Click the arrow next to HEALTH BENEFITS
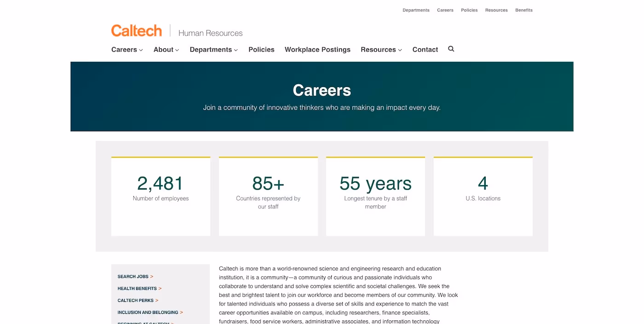Screen dimensions: 644x324 pyautogui.click(x=160, y=289)
